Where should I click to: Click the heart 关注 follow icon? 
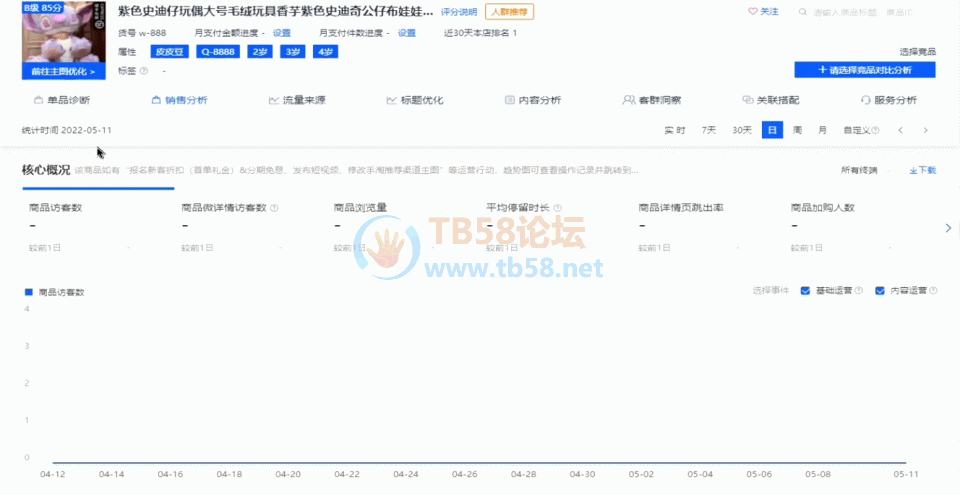[753, 12]
